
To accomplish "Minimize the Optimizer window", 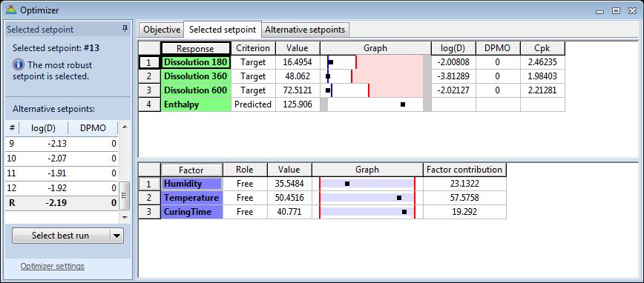I will (600, 11).
